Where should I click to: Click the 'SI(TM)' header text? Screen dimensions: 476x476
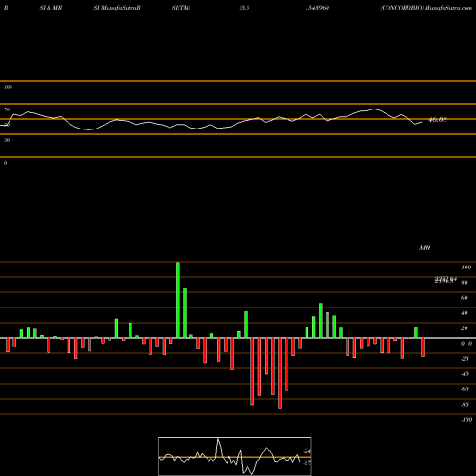pos(181,8)
